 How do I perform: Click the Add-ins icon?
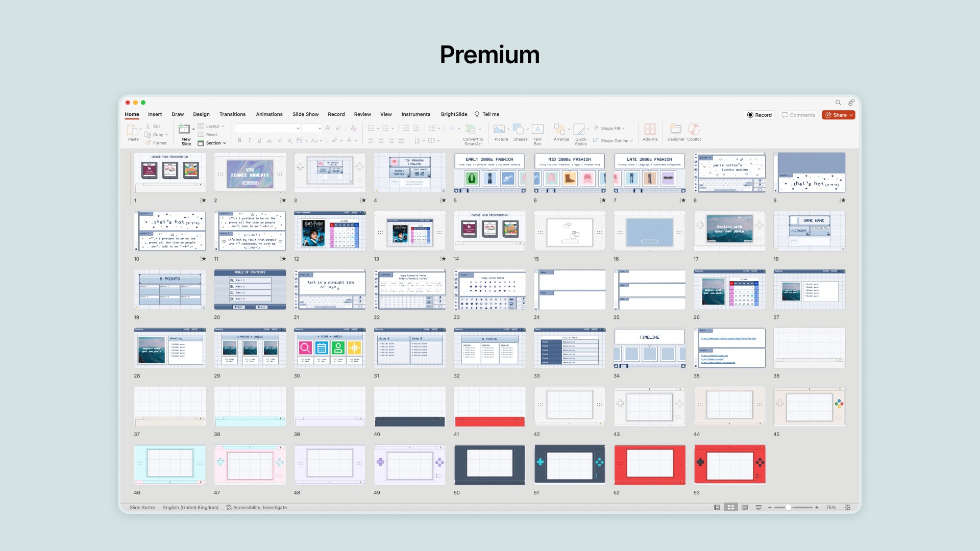click(x=650, y=129)
